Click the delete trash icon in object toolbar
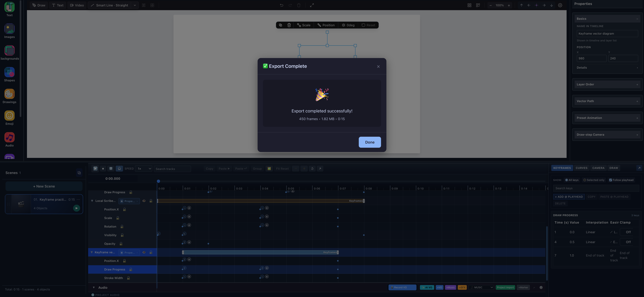Viewport: 644px width, 297px height. [289, 25]
